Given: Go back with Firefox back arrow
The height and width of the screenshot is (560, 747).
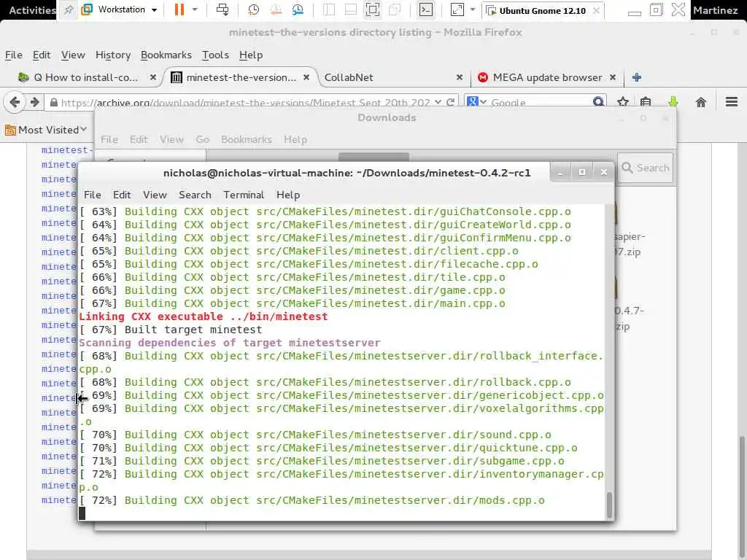Looking at the screenshot, I should (15, 102).
